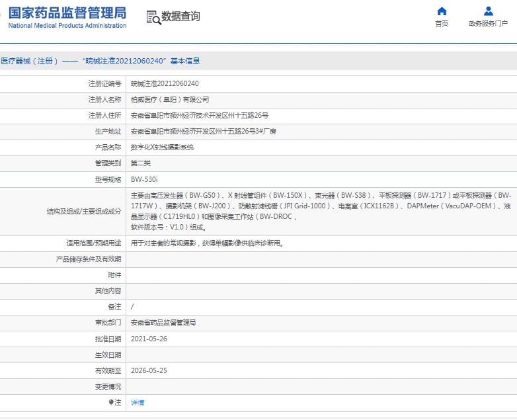This screenshot has height=420, width=517.
Task: Click the 批准日期 row label
Action: click(x=108, y=339)
